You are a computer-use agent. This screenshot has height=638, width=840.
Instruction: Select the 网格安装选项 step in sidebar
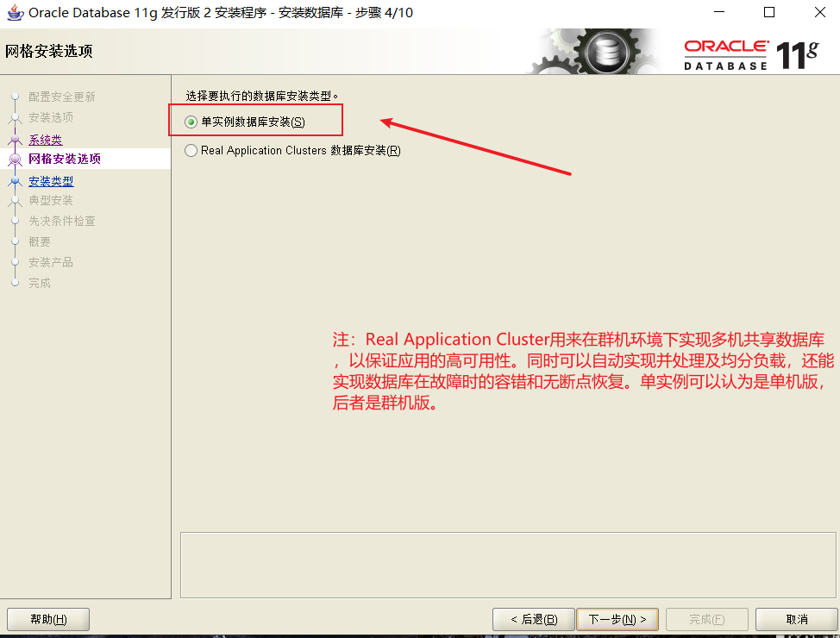pyautogui.click(x=65, y=159)
